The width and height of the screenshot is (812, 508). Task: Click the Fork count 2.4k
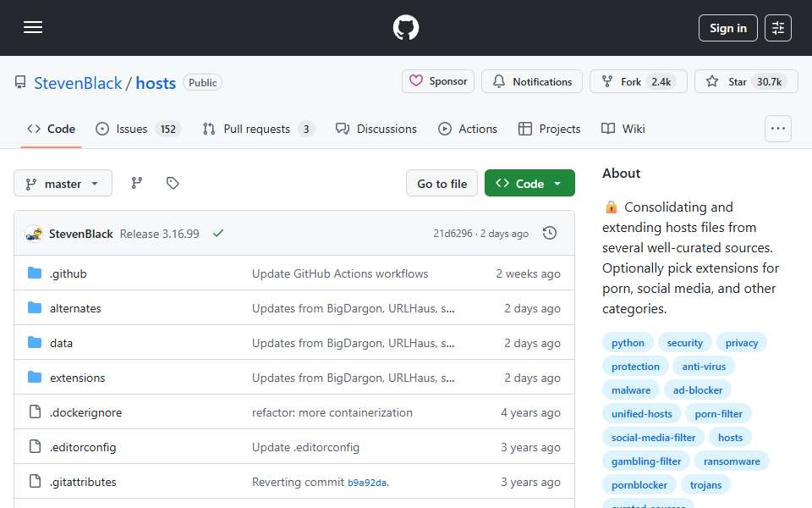(x=661, y=82)
